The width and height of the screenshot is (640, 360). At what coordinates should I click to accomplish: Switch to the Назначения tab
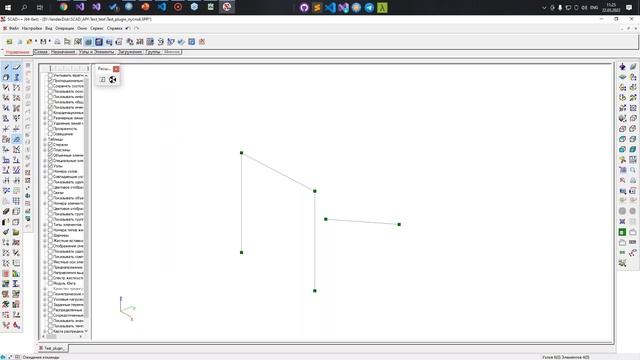pos(63,52)
